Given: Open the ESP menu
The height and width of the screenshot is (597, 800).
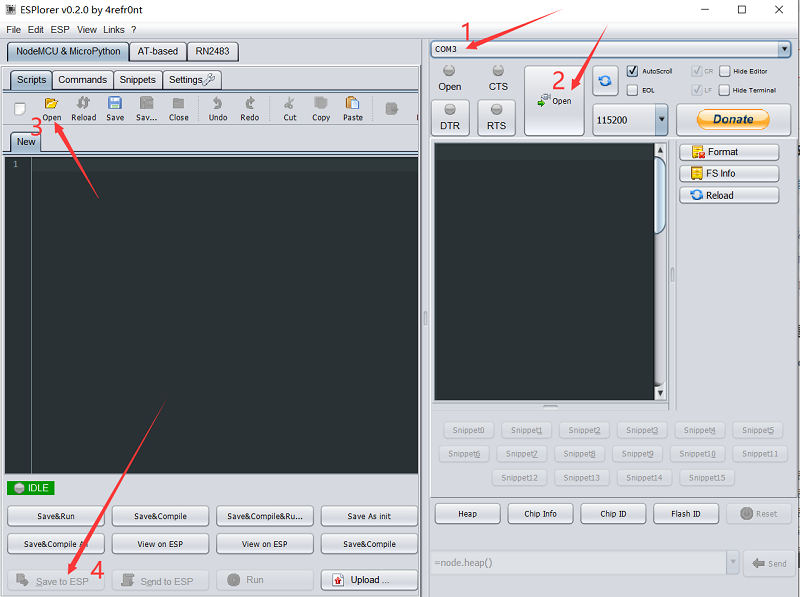Looking at the screenshot, I should pyautogui.click(x=60, y=30).
